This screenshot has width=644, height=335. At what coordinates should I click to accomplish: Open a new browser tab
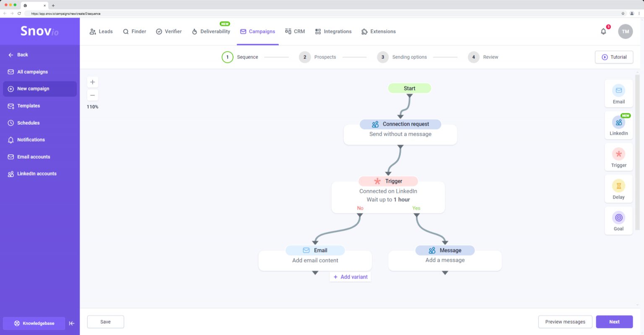53,5
